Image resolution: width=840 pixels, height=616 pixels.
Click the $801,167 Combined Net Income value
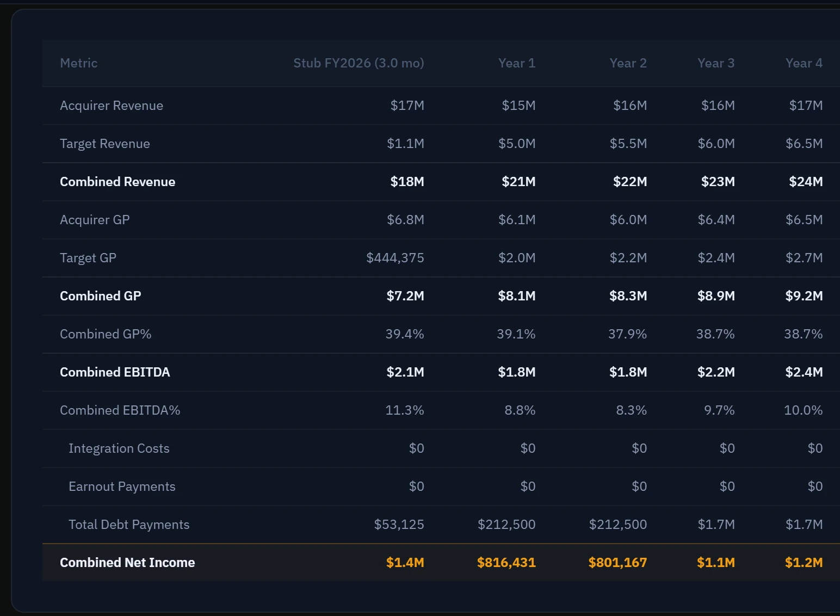pyautogui.click(x=618, y=563)
